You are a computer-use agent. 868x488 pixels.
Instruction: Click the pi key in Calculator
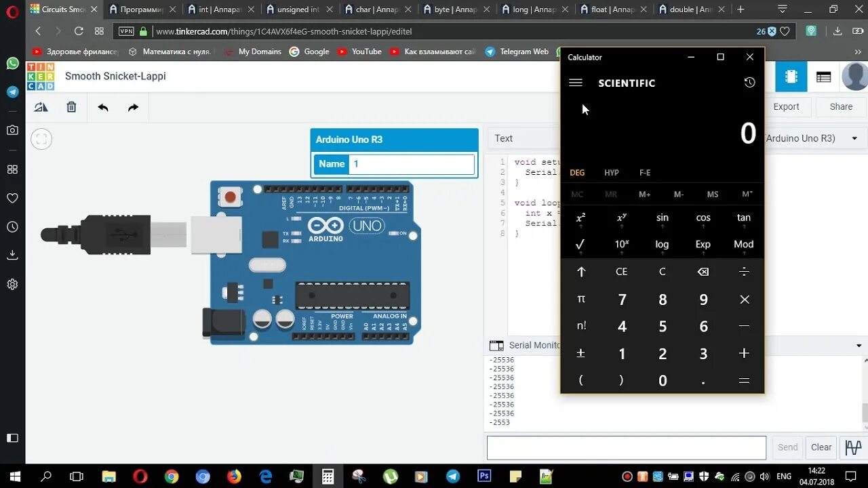580,299
